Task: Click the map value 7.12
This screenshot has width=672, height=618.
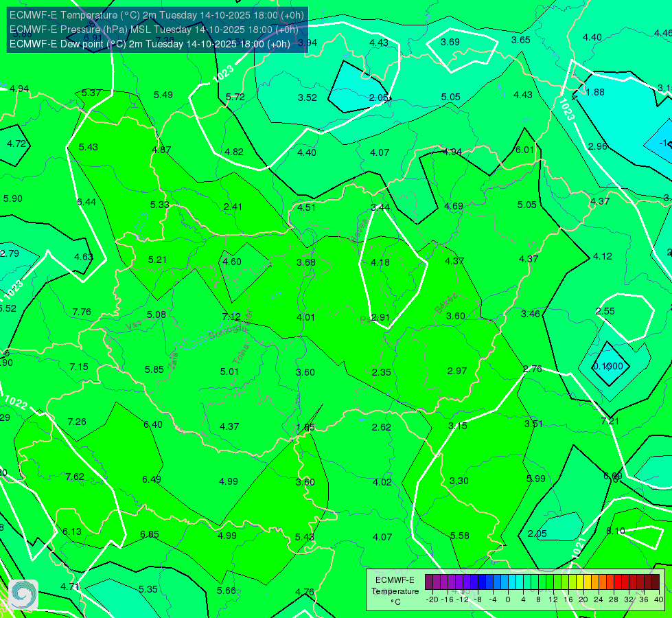Action: 231,317
